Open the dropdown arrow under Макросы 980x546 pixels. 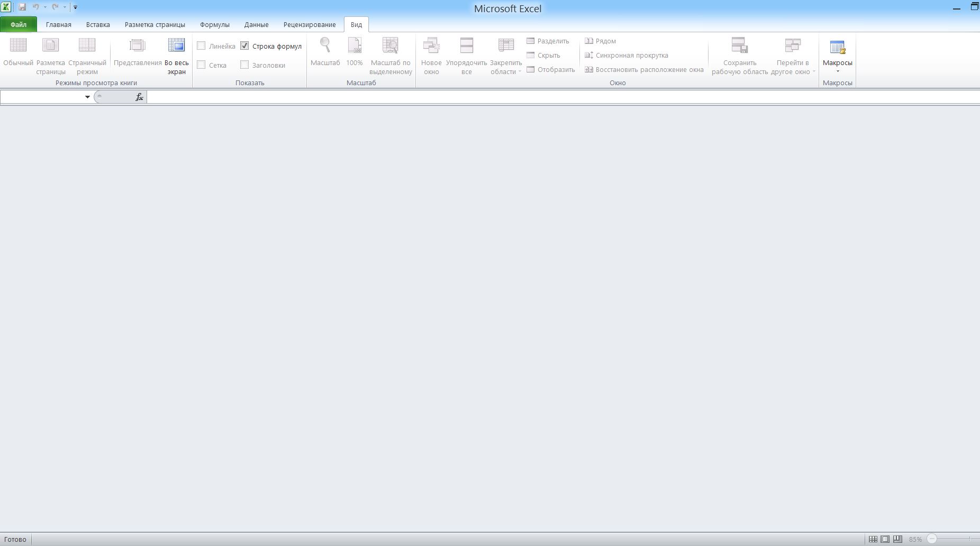838,71
